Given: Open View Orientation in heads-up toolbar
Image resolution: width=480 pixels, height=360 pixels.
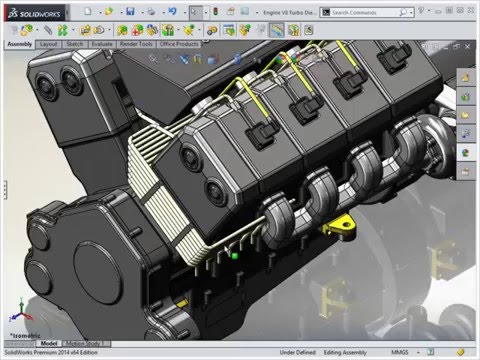Looking at the screenshot, I should click(212, 59).
